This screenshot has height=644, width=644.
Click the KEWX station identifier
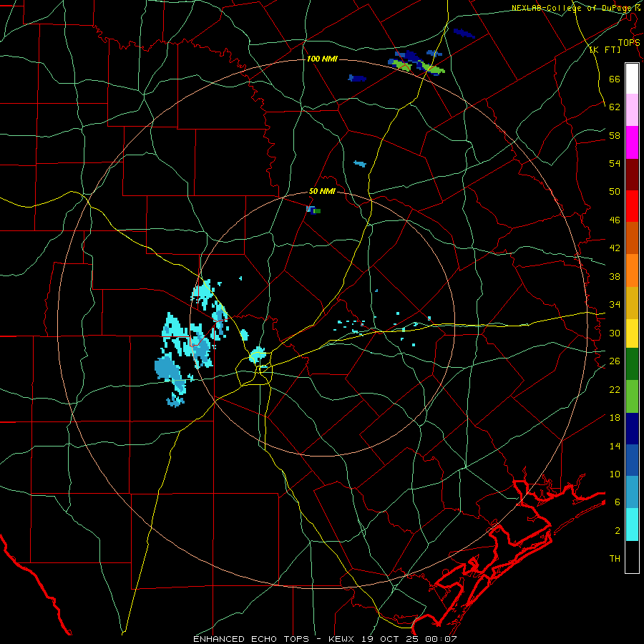pos(341,639)
